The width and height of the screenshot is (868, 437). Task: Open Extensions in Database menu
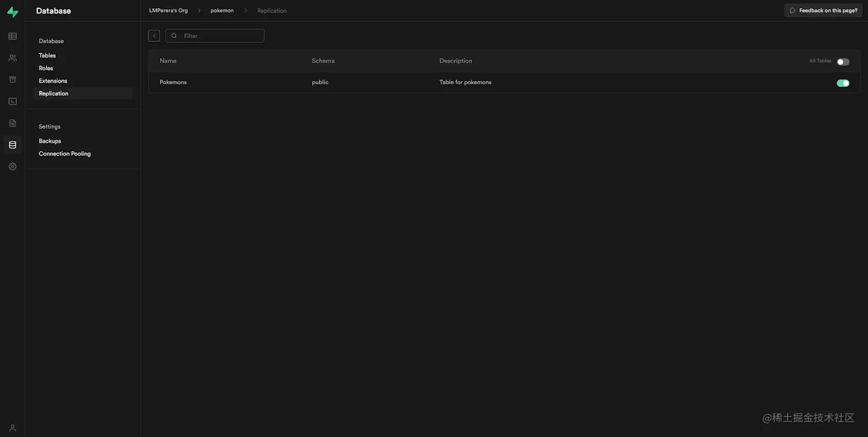53,81
